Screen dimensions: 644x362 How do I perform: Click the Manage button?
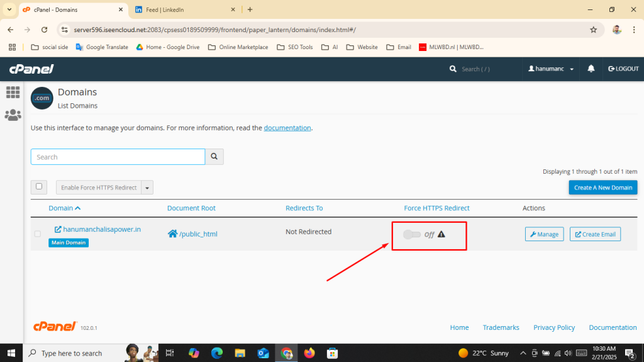(x=544, y=234)
